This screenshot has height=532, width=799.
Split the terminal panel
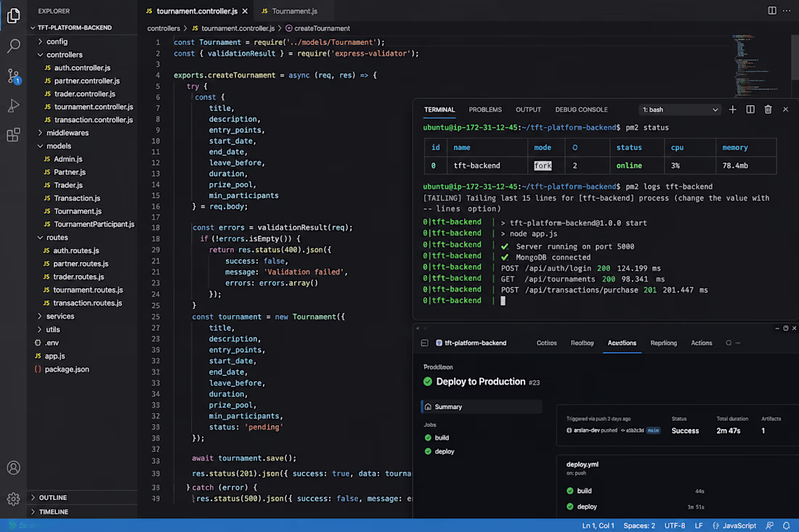(x=750, y=110)
